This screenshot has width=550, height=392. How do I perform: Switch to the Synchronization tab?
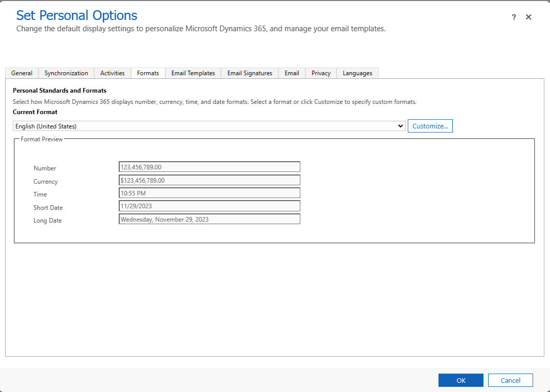point(66,73)
